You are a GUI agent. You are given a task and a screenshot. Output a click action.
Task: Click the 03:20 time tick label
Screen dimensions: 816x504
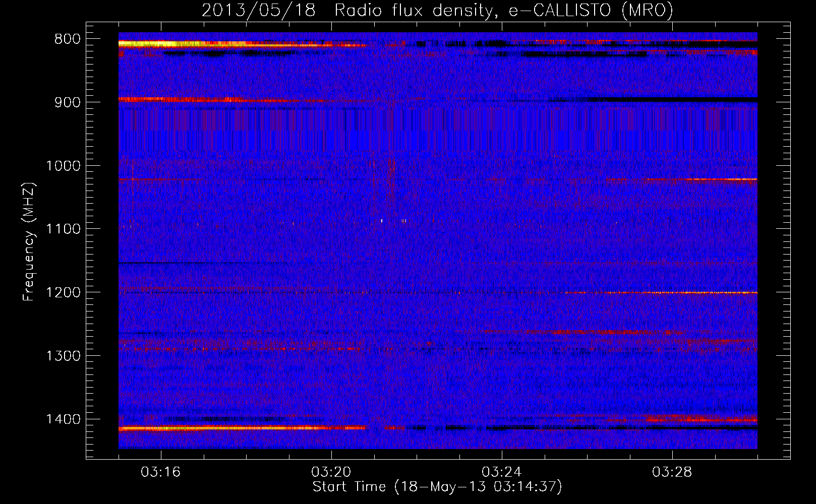331,472
